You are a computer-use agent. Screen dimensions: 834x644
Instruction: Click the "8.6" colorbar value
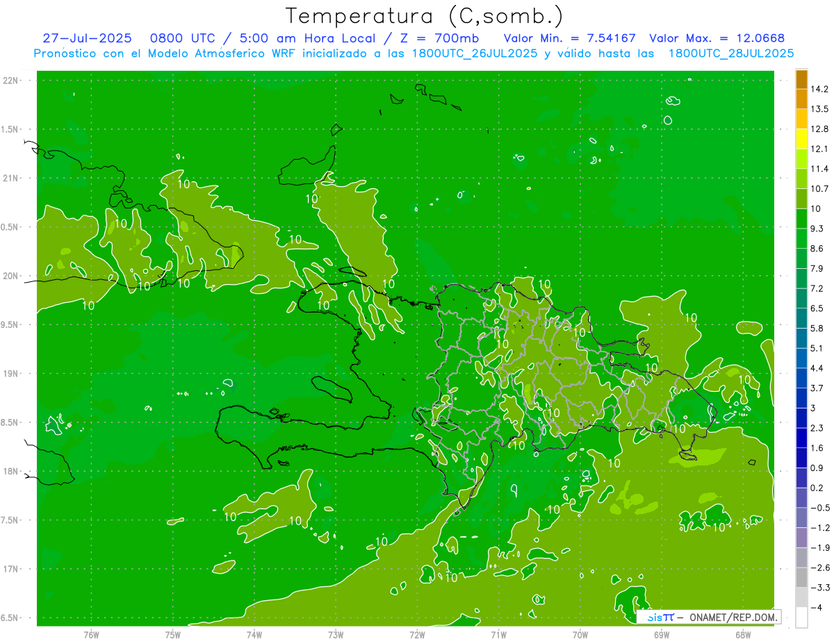817,249
